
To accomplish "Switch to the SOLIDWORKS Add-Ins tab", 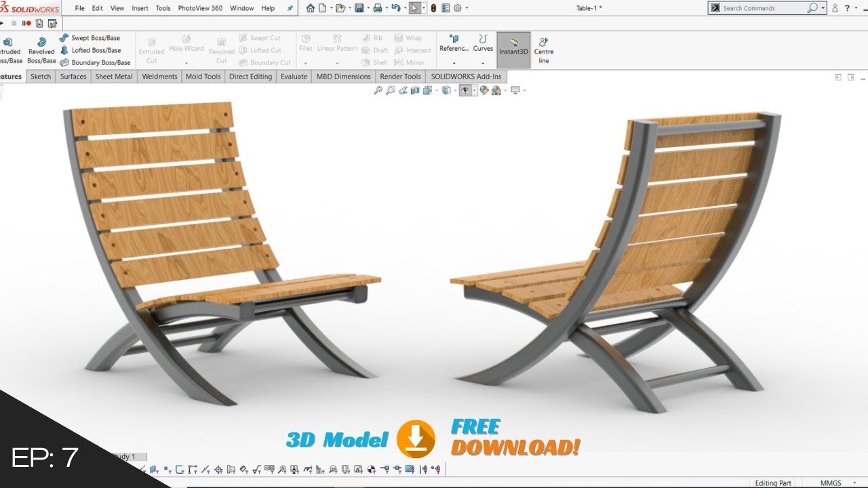I will click(466, 77).
